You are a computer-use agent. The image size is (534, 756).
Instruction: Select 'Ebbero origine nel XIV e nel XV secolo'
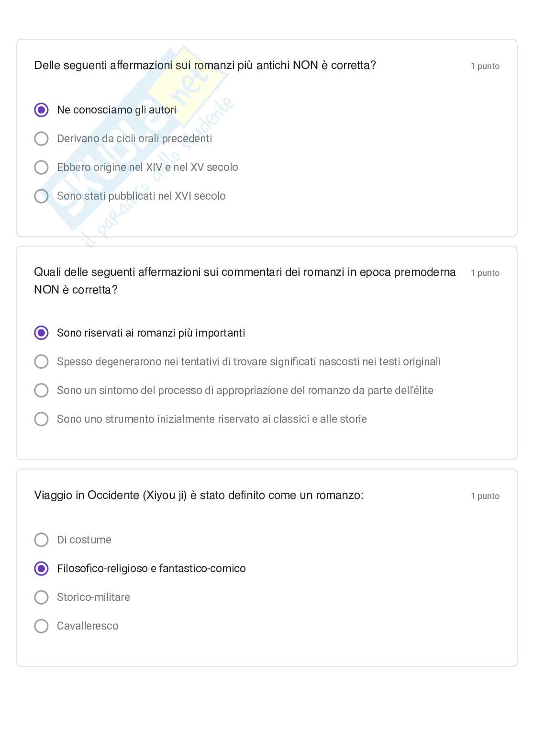(42, 168)
